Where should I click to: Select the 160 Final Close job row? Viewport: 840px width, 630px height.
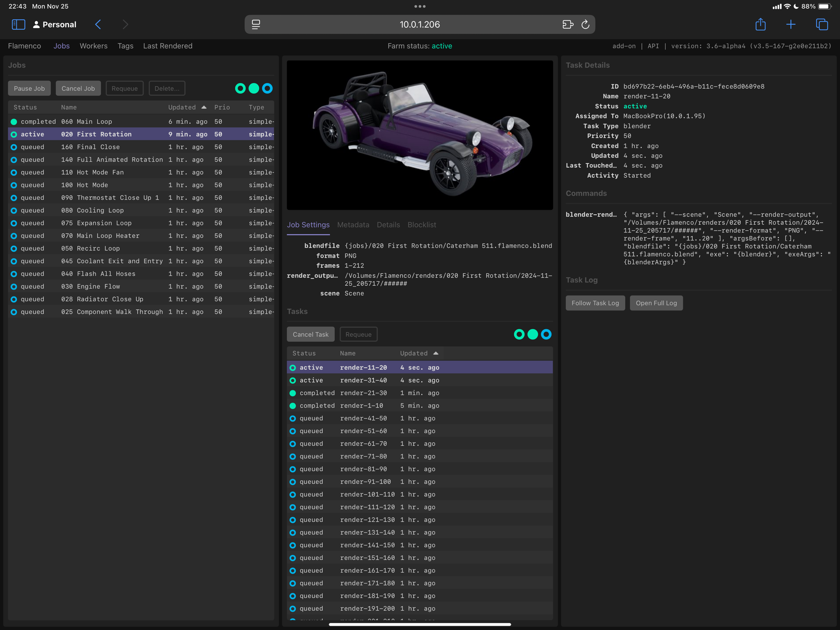click(141, 147)
